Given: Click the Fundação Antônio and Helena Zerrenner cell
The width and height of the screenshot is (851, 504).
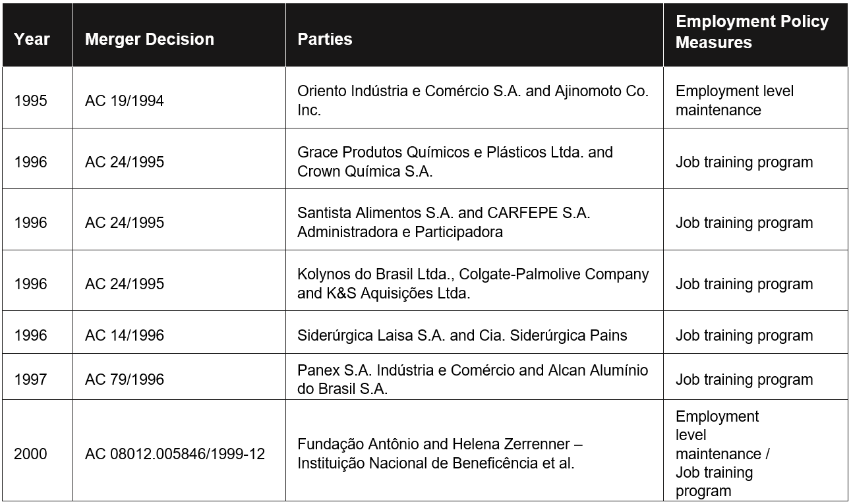Looking at the screenshot, I should point(475,451).
